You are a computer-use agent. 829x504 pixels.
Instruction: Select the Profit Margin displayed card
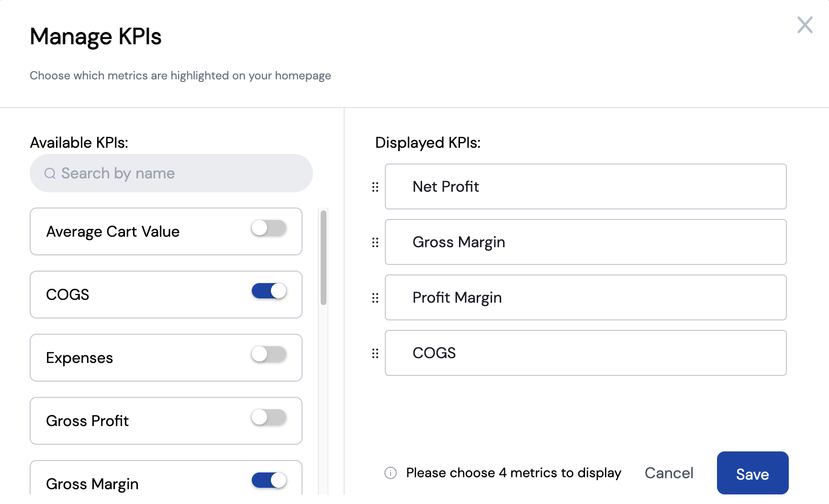(586, 297)
